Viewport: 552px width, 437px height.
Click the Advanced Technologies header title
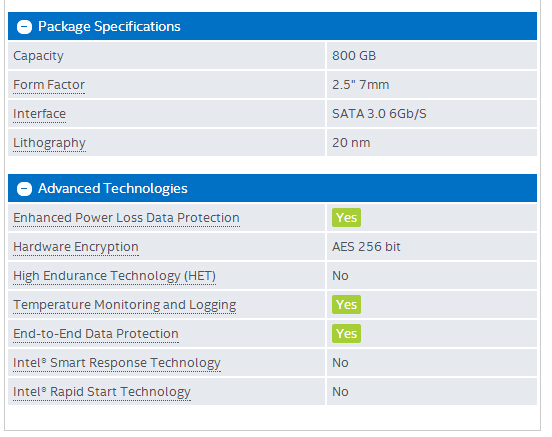(113, 188)
